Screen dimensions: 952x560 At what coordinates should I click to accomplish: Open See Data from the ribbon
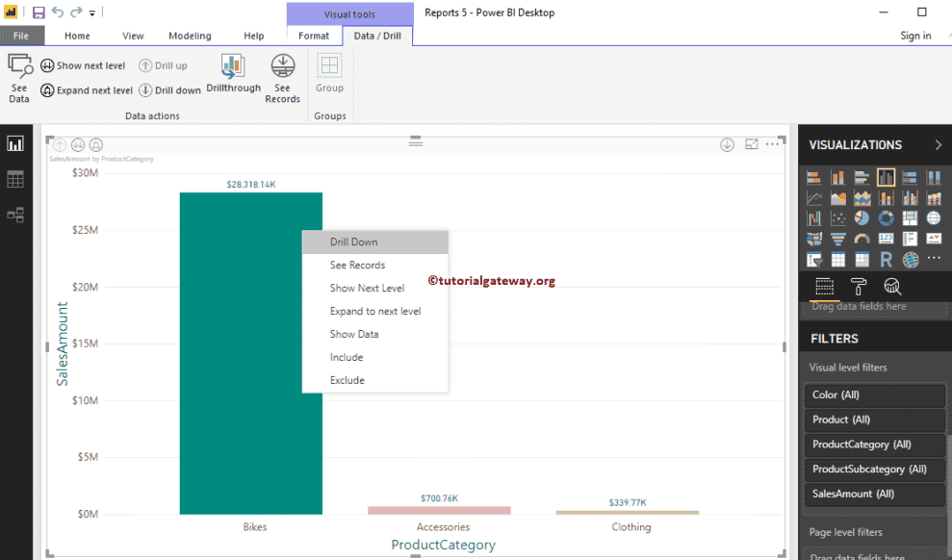point(19,77)
